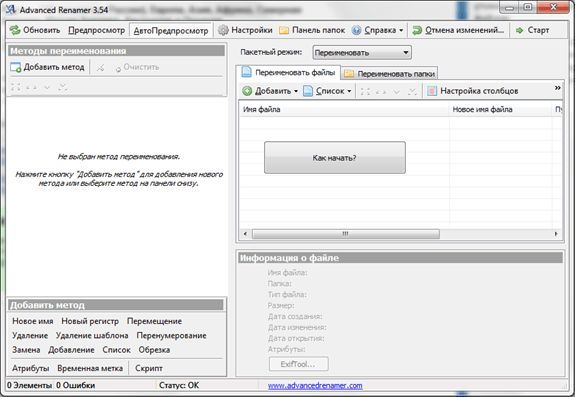The height and width of the screenshot is (397, 575).
Task: Click move-down arrow in methods toolbar
Action: [x=47, y=88]
